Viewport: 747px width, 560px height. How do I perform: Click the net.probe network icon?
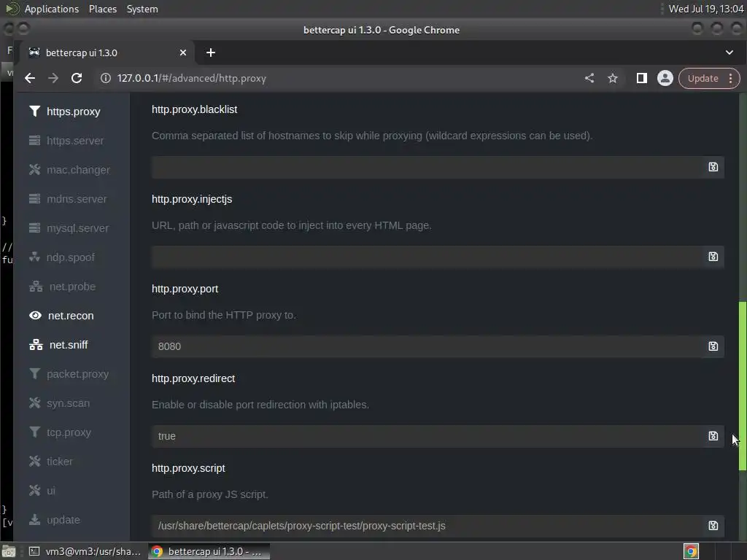[36, 286]
